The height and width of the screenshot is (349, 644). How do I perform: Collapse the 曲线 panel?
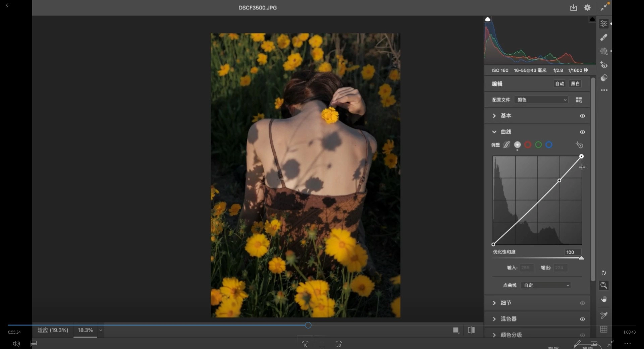click(x=494, y=132)
